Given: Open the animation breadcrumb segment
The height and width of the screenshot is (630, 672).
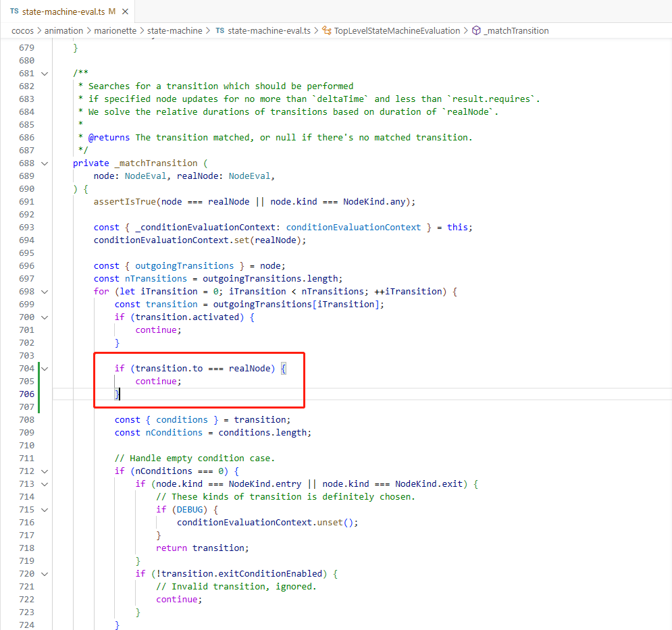Looking at the screenshot, I should click(x=63, y=31).
